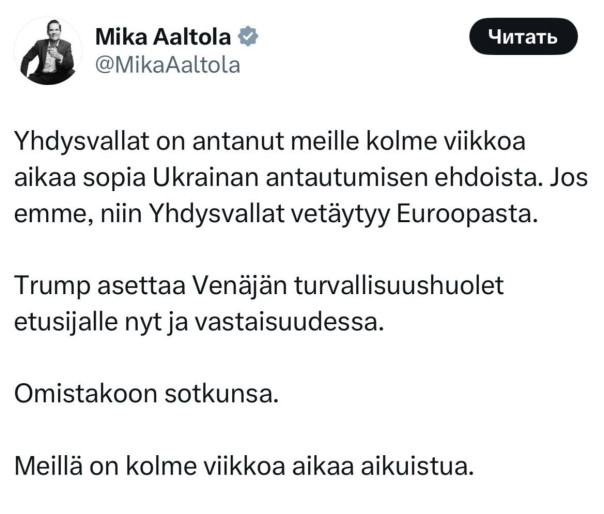Viewport: 604px width, 514px height.
Task: Click Mika Aaltola's profile avatar
Action: tap(49, 51)
